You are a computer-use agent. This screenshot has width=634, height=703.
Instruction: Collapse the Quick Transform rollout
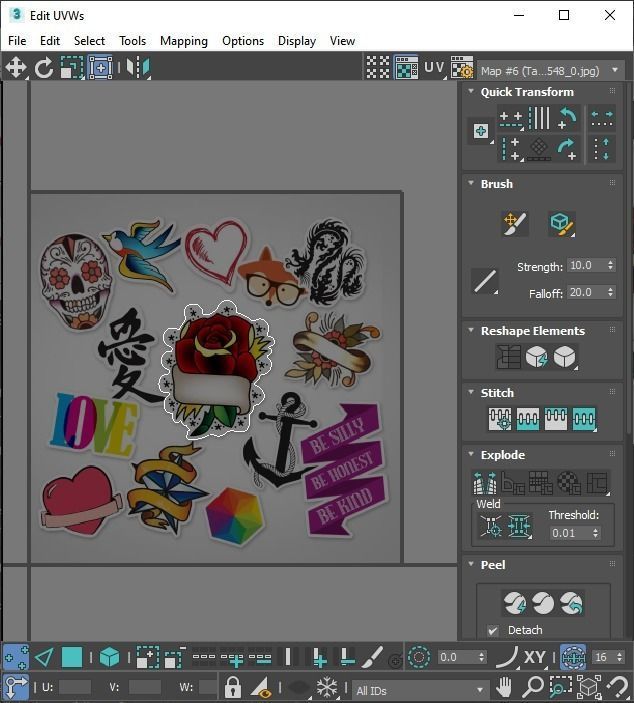tap(471, 91)
